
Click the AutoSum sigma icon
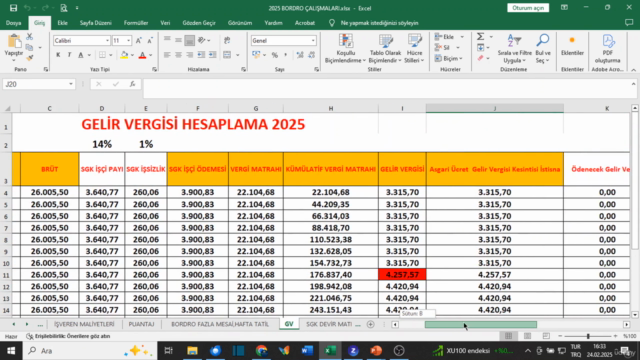click(480, 37)
